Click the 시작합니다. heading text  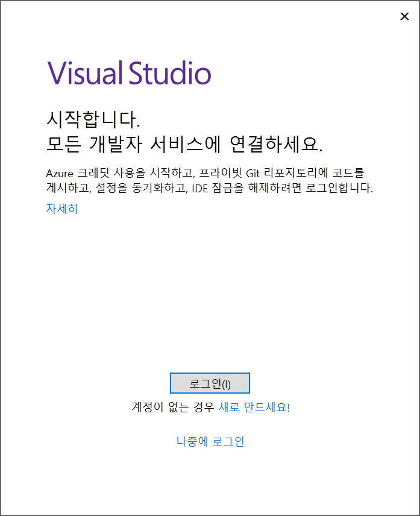coord(93,119)
